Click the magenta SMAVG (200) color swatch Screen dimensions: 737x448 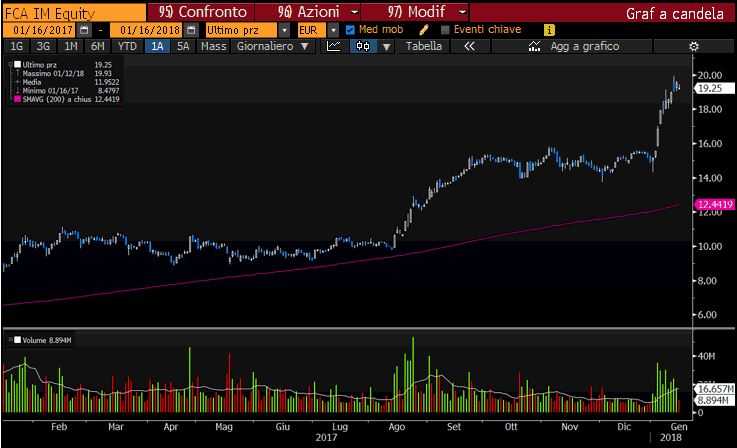[17, 99]
